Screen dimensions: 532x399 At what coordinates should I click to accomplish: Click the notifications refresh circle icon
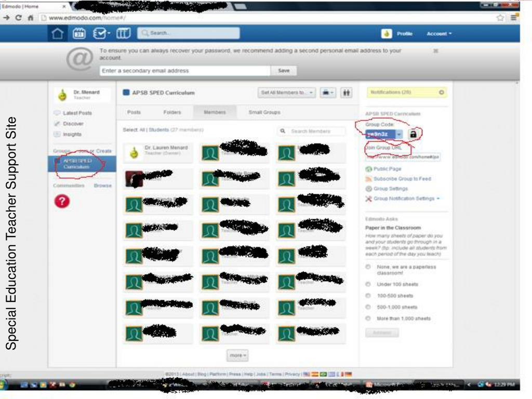(x=441, y=92)
